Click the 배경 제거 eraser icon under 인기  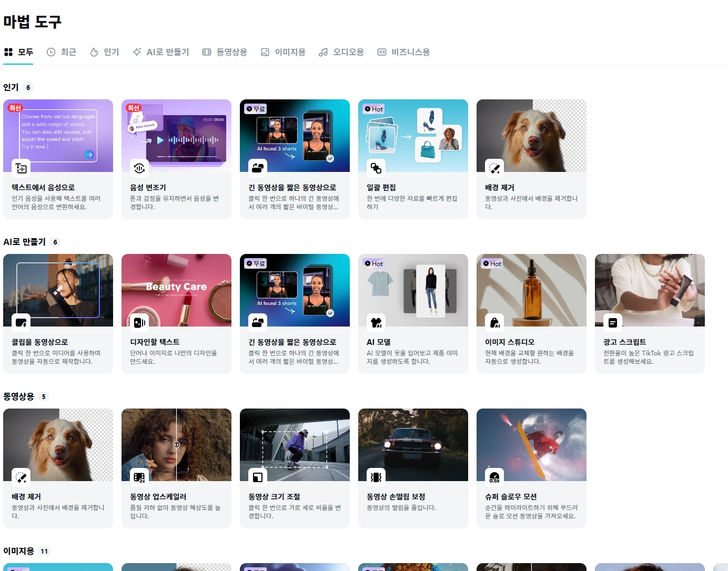[494, 168]
